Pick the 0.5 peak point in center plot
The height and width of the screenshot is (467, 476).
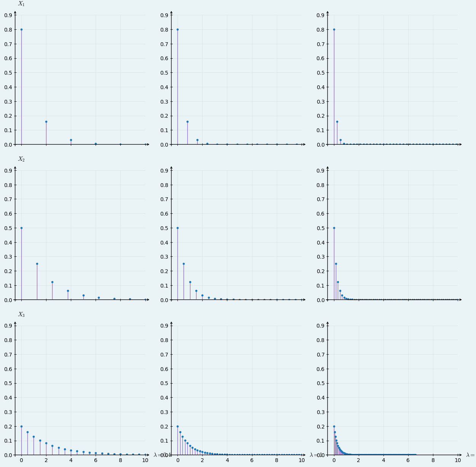(177, 228)
